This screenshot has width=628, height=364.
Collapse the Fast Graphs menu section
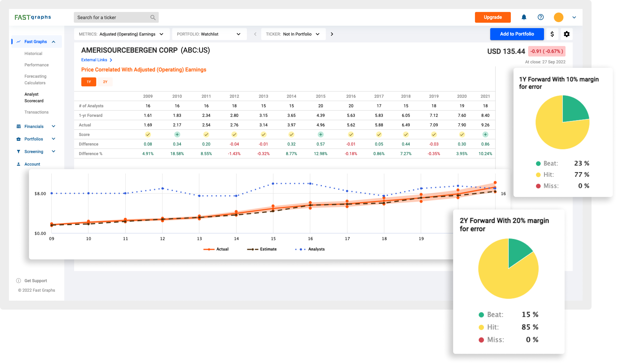(54, 42)
